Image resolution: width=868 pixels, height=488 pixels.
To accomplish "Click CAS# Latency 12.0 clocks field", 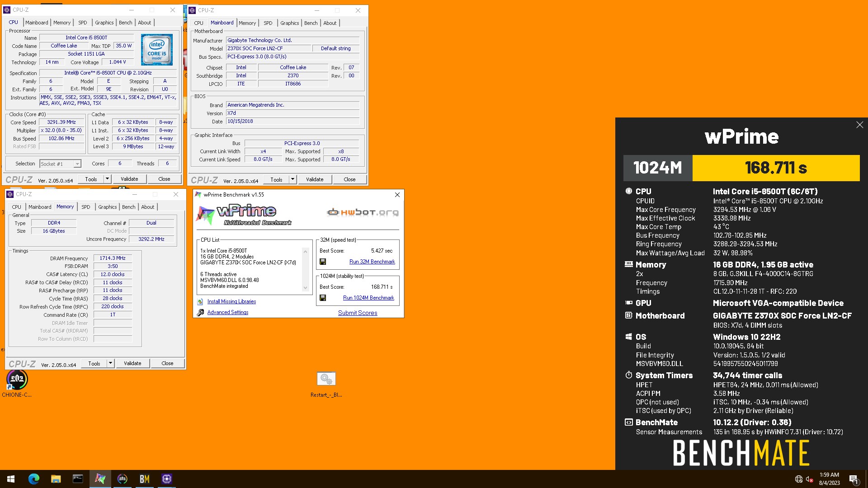I will tap(113, 274).
